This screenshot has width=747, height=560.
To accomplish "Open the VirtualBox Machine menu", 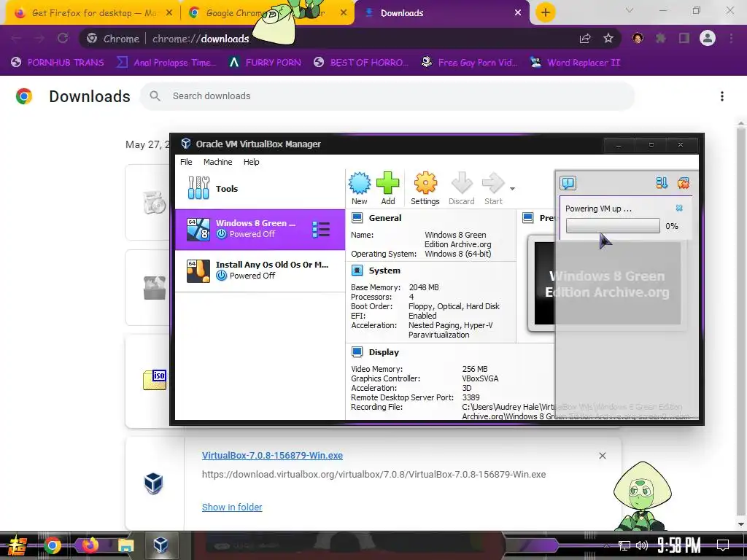I will 217,162.
